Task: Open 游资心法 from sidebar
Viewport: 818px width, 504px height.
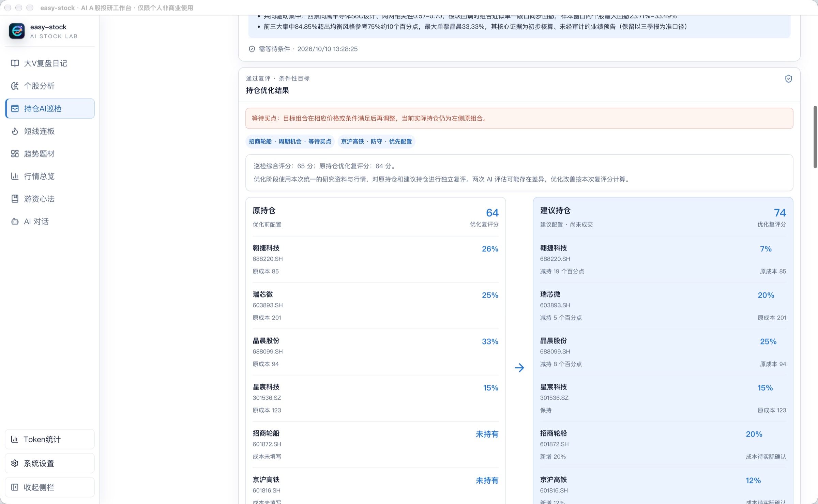Action: (50, 199)
